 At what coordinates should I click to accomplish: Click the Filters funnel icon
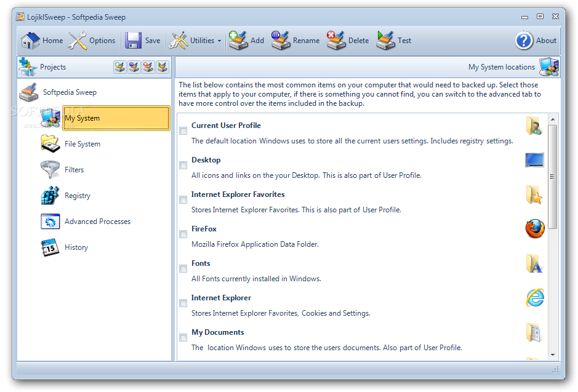click(50, 169)
